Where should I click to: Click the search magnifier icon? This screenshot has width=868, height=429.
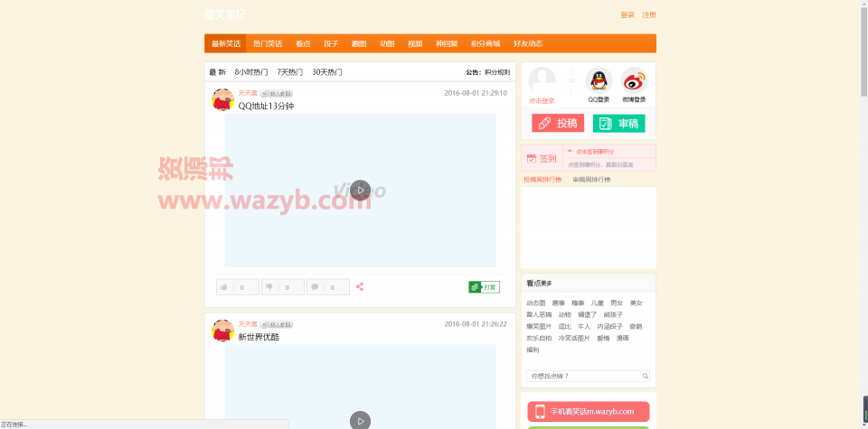pyautogui.click(x=646, y=377)
